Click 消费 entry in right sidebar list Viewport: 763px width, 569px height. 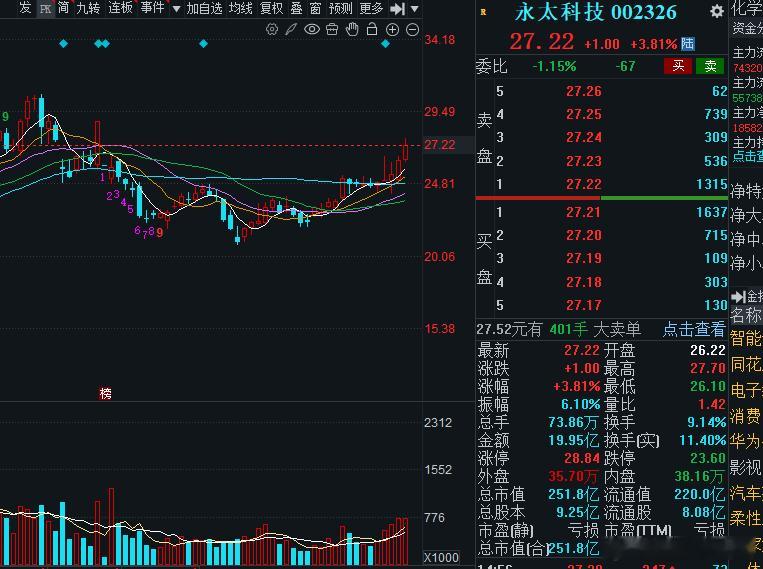[746, 416]
